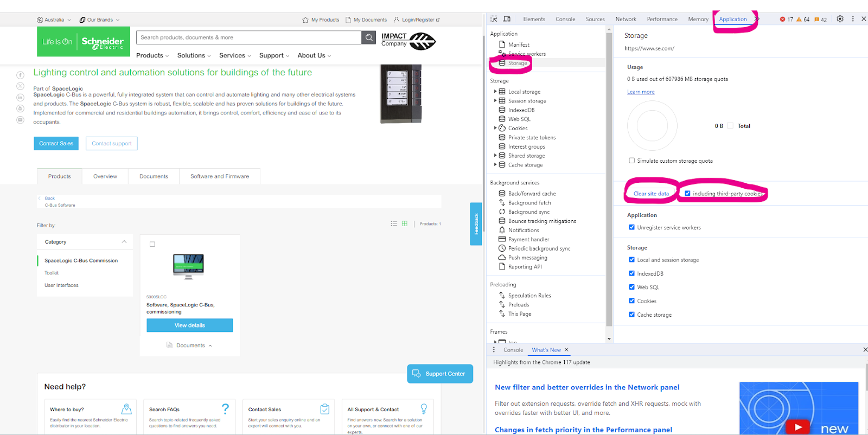Switch to the Elements tab in DevTools

[534, 19]
